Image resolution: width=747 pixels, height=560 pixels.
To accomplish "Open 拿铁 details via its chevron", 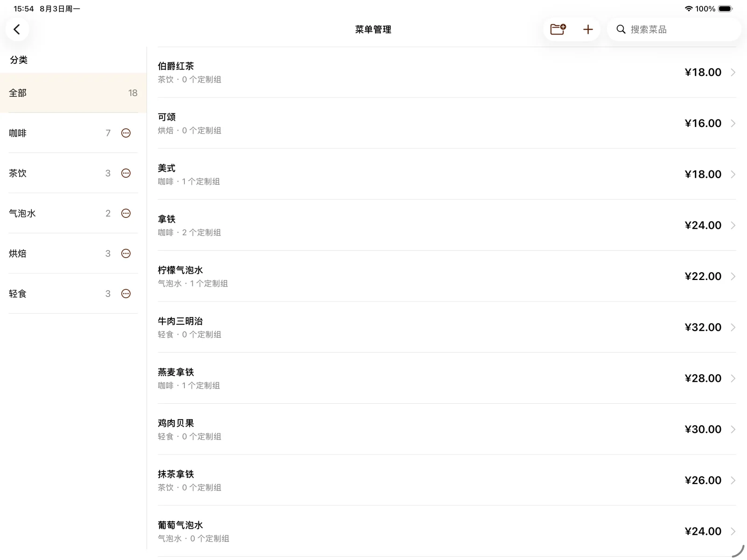I will pyautogui.click(x=733, y=225).
